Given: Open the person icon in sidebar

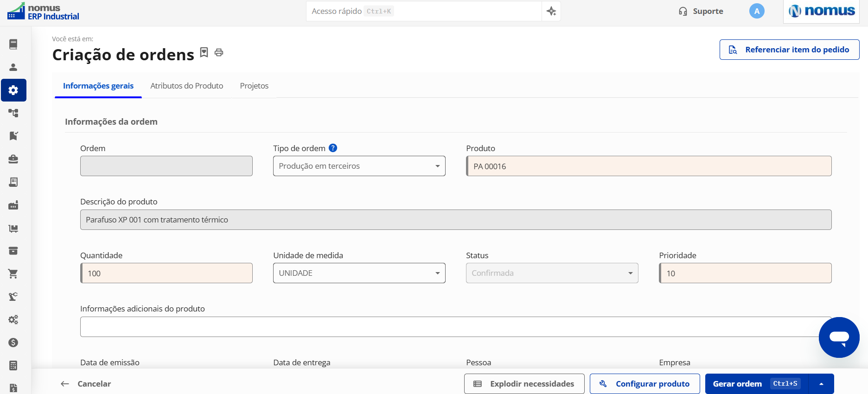Looking at the screenshot, I should pos(13,67).
